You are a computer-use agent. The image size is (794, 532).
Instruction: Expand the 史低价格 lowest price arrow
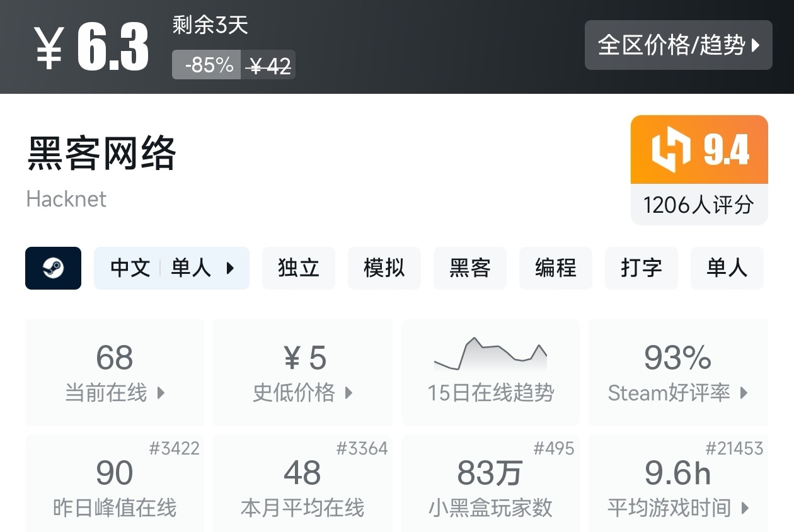click(348, 393)
